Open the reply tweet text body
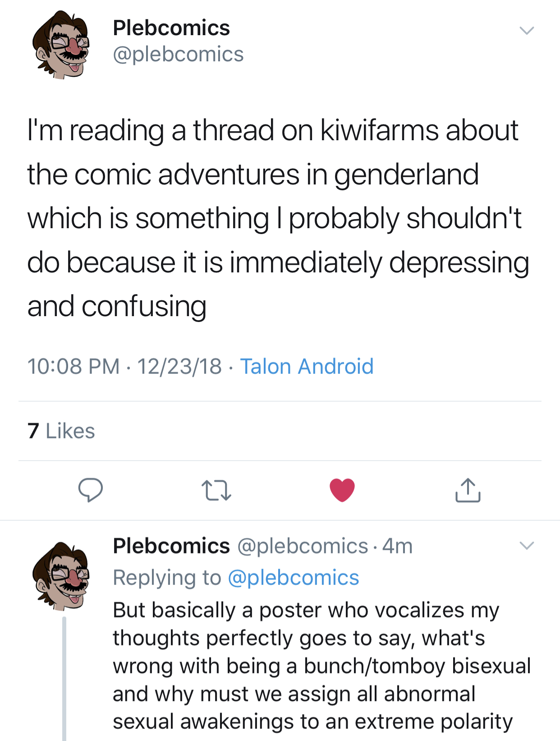 (x=322, y=666)
